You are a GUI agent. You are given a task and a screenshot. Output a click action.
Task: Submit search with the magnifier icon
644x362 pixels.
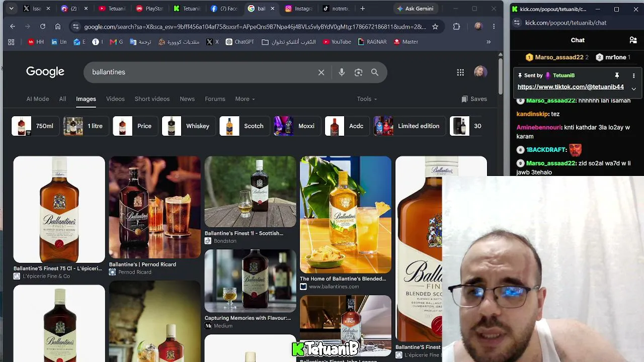(375, 72)
